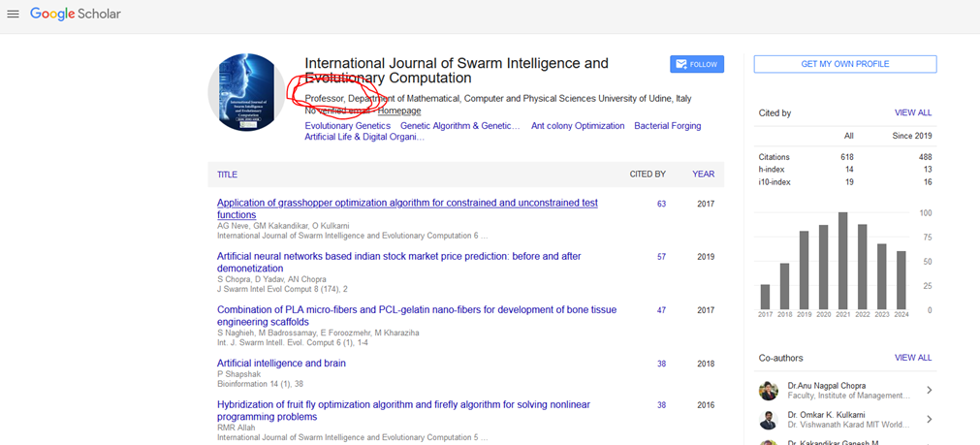Open the hamburger menu icon

point(13,14)
